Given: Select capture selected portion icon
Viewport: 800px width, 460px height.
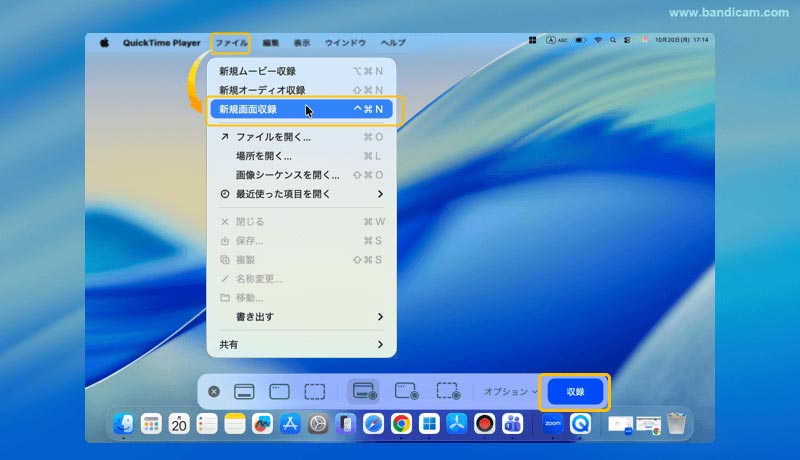Looking at the screenshot, I should 315,391.
